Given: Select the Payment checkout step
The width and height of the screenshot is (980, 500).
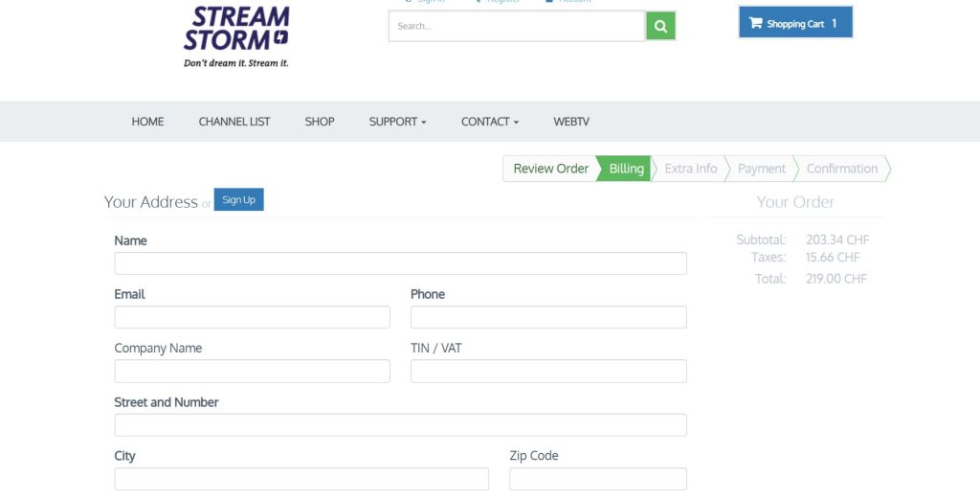Looking at the screenshot, I should coord(761,169).
